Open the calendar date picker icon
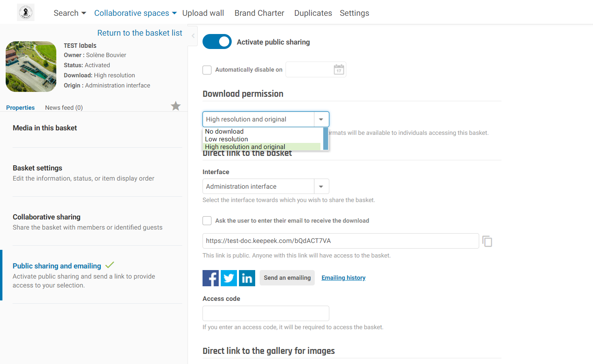 click(339, 70)
